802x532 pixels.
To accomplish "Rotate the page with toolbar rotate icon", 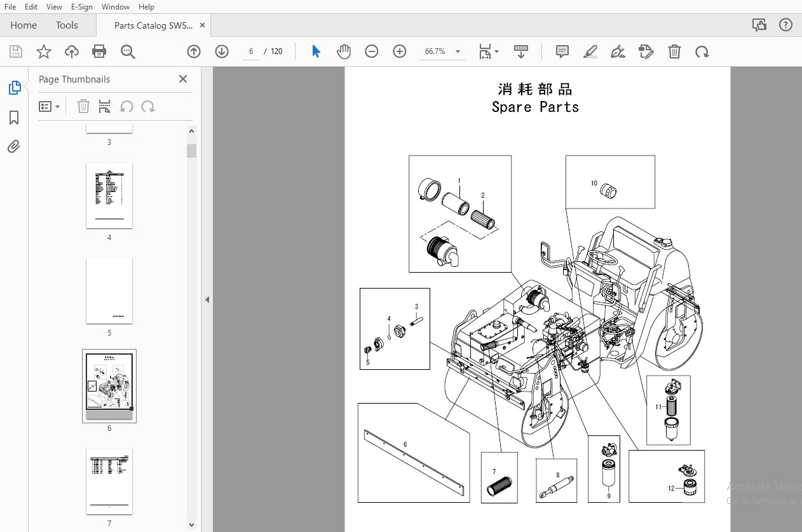I will coord(702,51).
